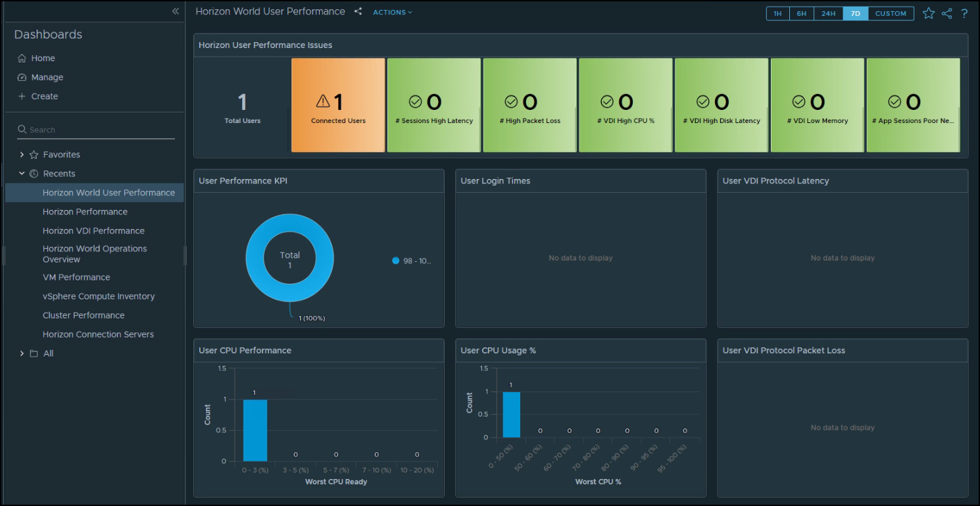Switch to the CUSTOM time range
Image resolution: width=980 pixels, height=506 pixels.
(891, 13)
